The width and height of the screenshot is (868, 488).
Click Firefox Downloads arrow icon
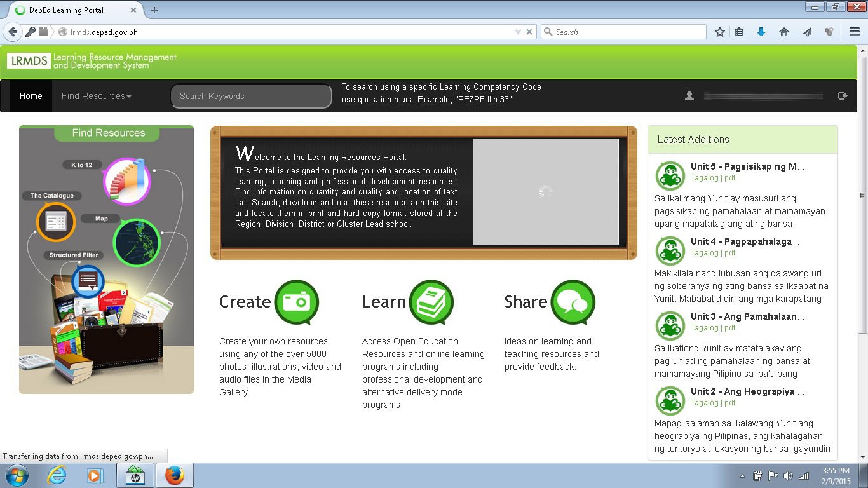pyautogui.click(x=761, y=32)
